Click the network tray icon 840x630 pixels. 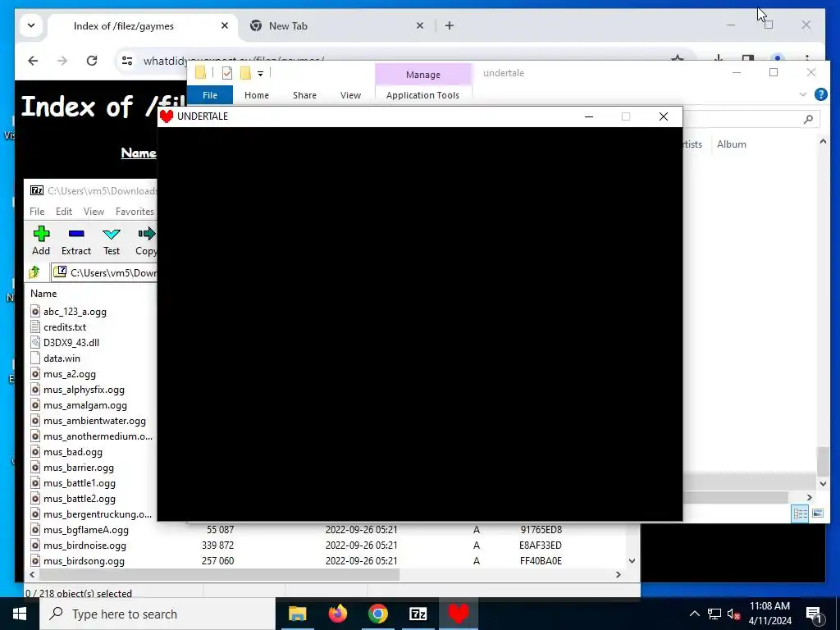click(714, 614)
